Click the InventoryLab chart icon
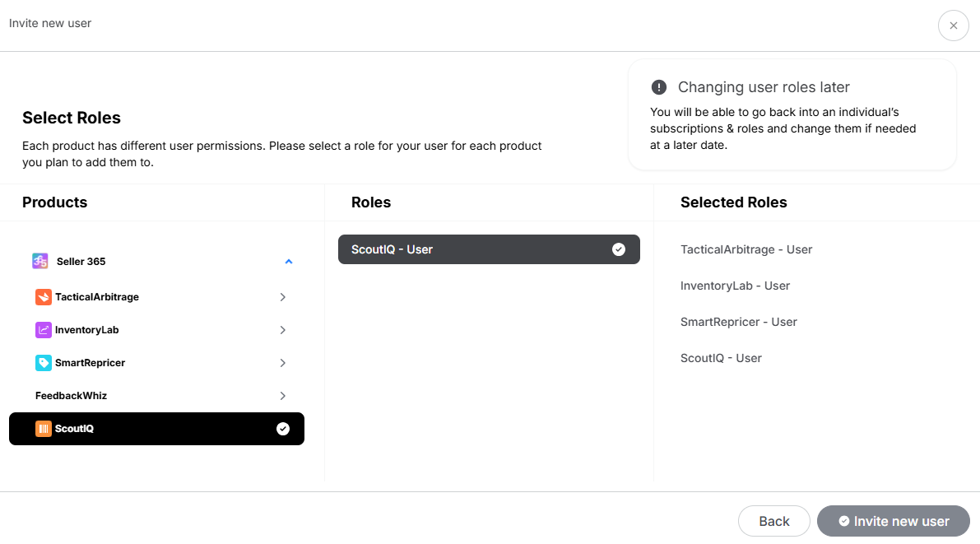 click(44, 330)
